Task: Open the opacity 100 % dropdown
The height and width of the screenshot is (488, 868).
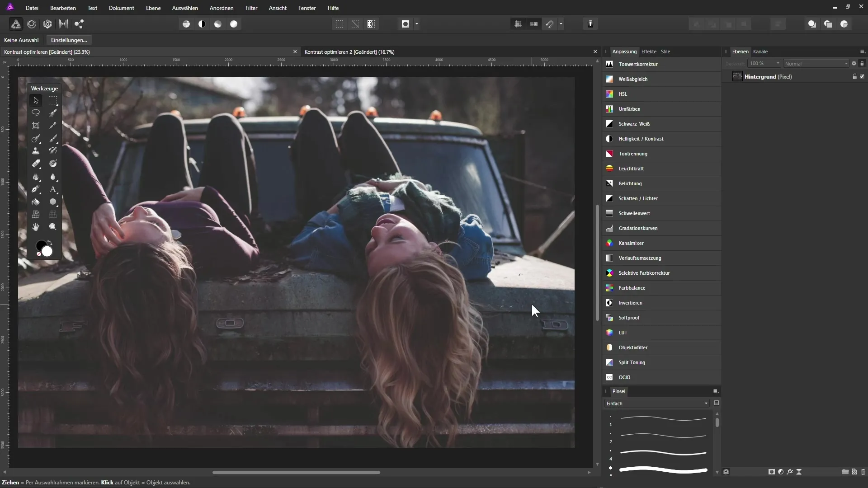Action: click(764, 64)
